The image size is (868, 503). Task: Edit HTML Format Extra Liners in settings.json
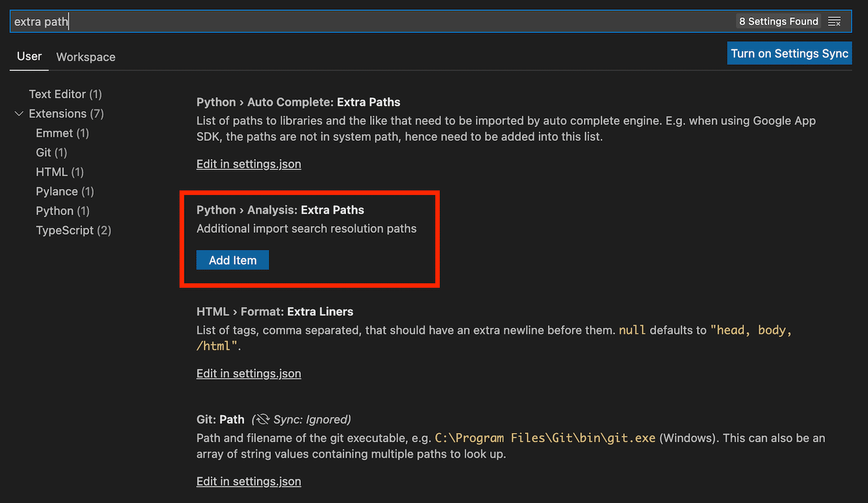point(249,373)
